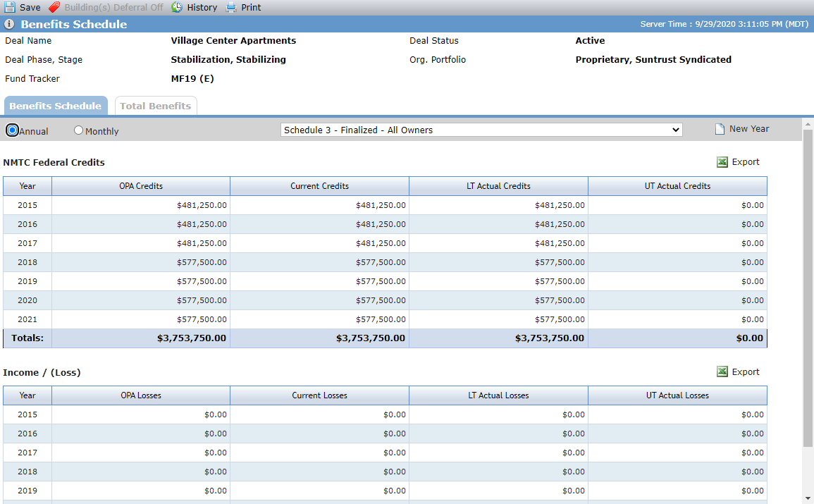Click the Current Losses column header
Image resolution: width=814 pixels, height=504 pixels.
[319, 395]
